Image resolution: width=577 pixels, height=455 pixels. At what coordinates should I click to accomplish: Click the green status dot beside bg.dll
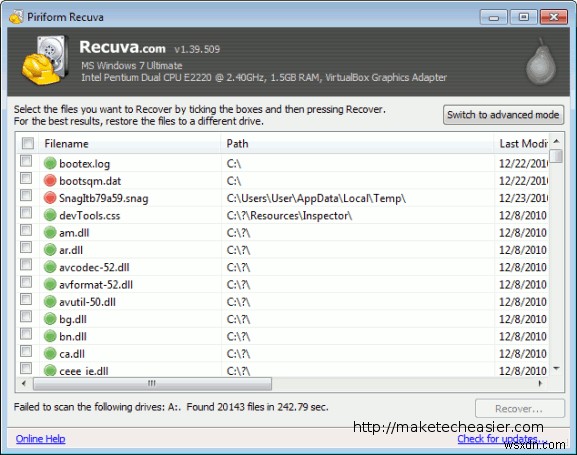50,319
